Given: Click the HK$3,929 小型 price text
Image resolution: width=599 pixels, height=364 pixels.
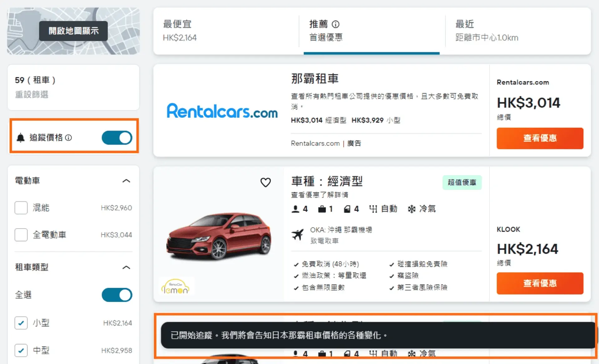Looking at the screenshot, I should click(376, 120).
